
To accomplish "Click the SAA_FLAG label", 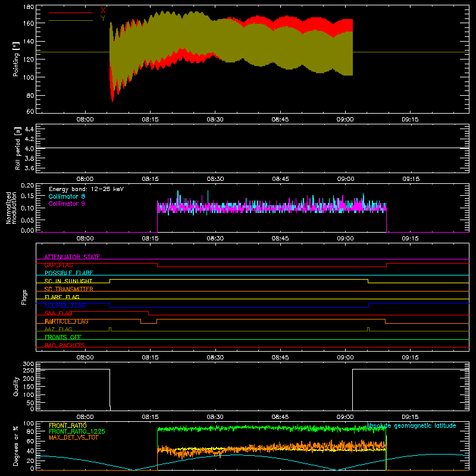I will coord(58,313).
